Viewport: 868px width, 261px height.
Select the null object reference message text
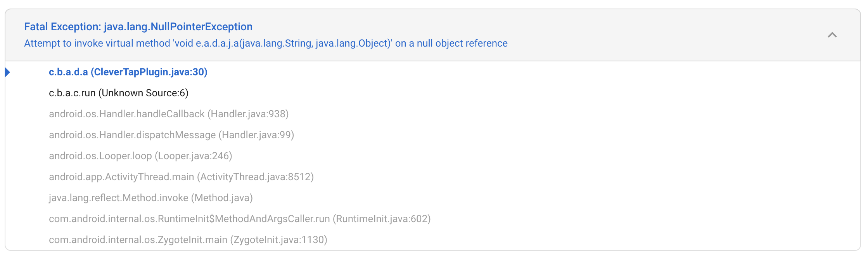coord(266,43)
